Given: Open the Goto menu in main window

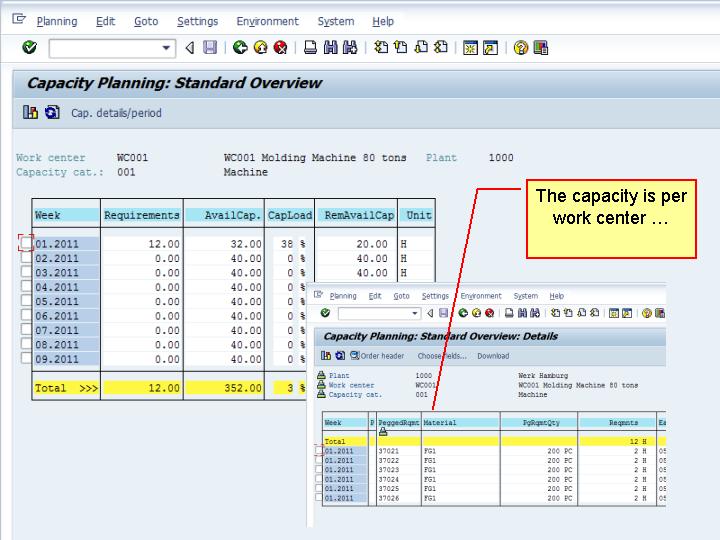Looking at the screenshot, I should (146, 21).
